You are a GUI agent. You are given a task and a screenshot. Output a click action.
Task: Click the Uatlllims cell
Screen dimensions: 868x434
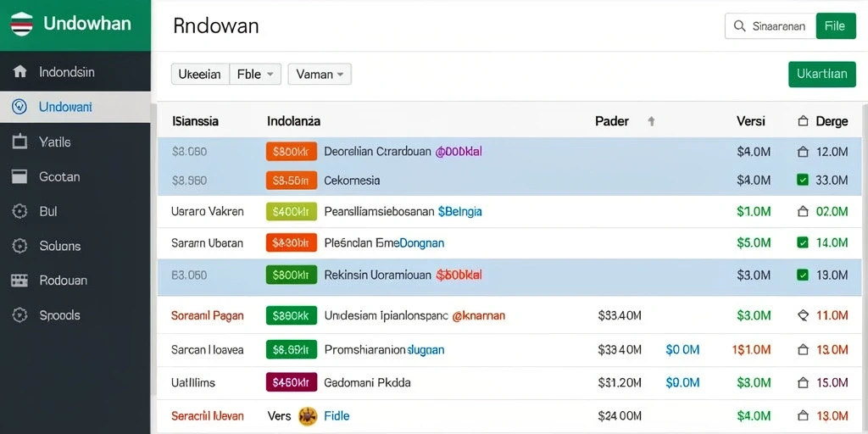pyautogui.click(x=193, y=382)
